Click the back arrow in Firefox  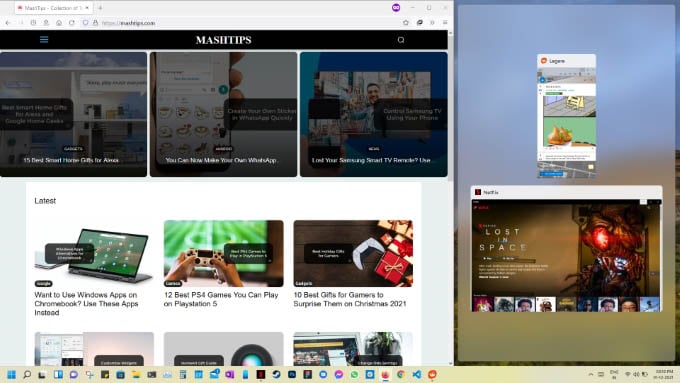pos(8,23)
